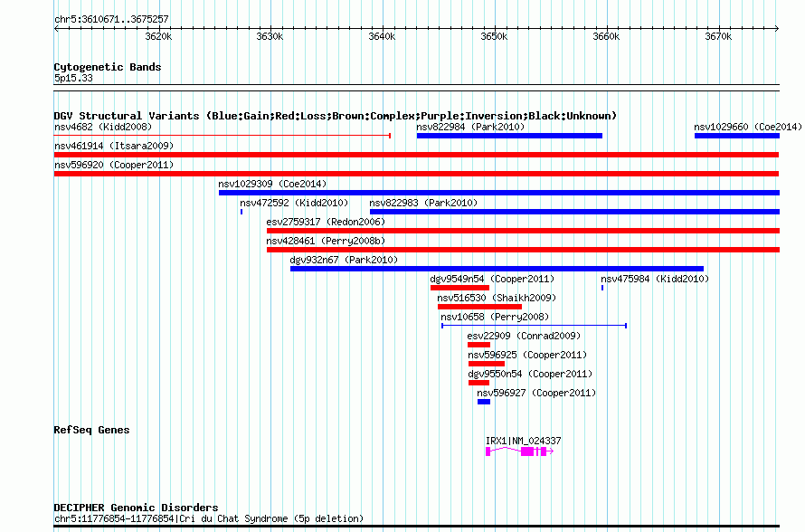This screenshot has height=532, width=805.
Task: Click the 3620k ruler tick label
Action: pos(158,36)
